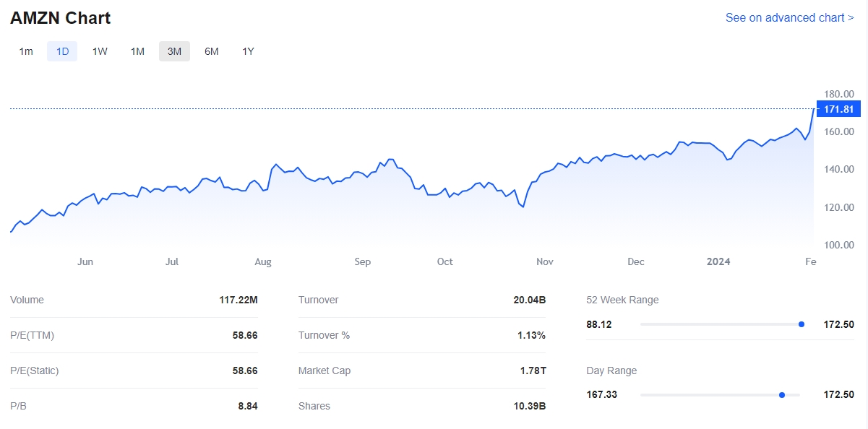
Task: Select the 1m timeframe tab
Action: [26, 51]
